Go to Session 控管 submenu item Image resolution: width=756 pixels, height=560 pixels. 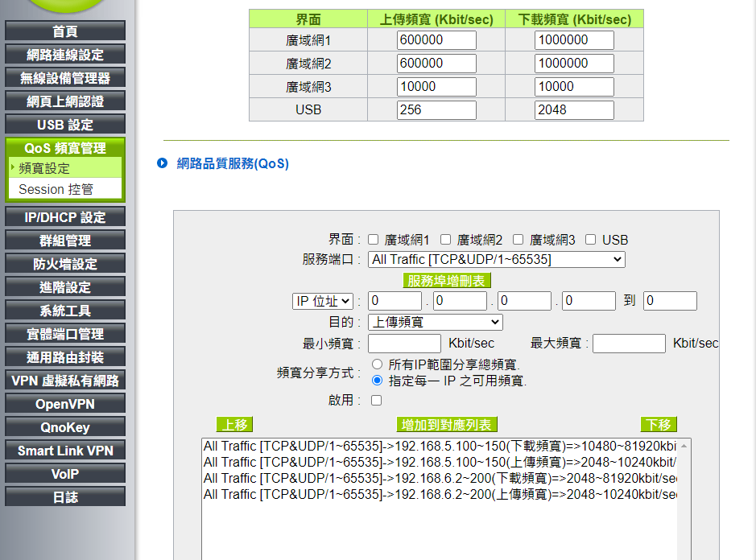click(56, 189)
